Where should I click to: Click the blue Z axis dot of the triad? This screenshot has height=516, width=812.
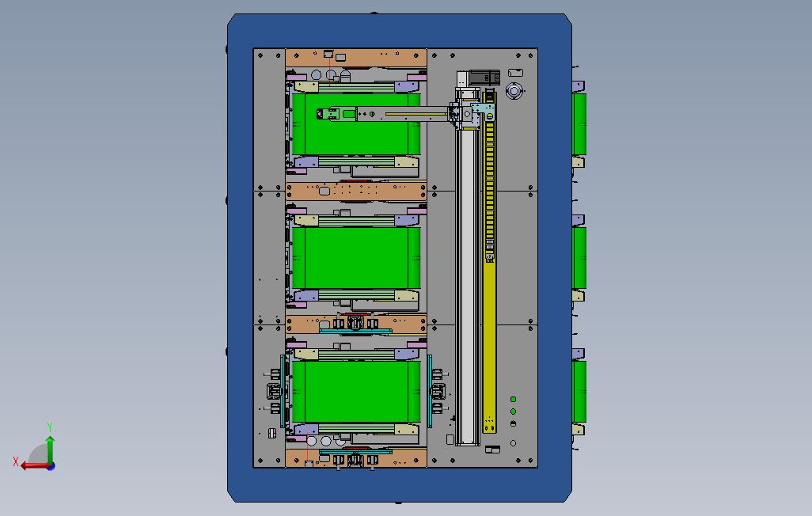tap(51, 467)
